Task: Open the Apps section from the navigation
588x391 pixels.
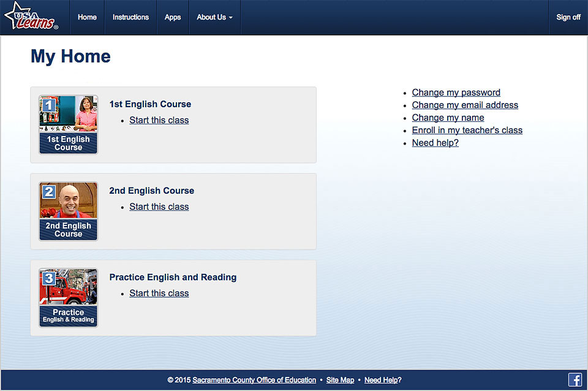Action: point(172,17)
